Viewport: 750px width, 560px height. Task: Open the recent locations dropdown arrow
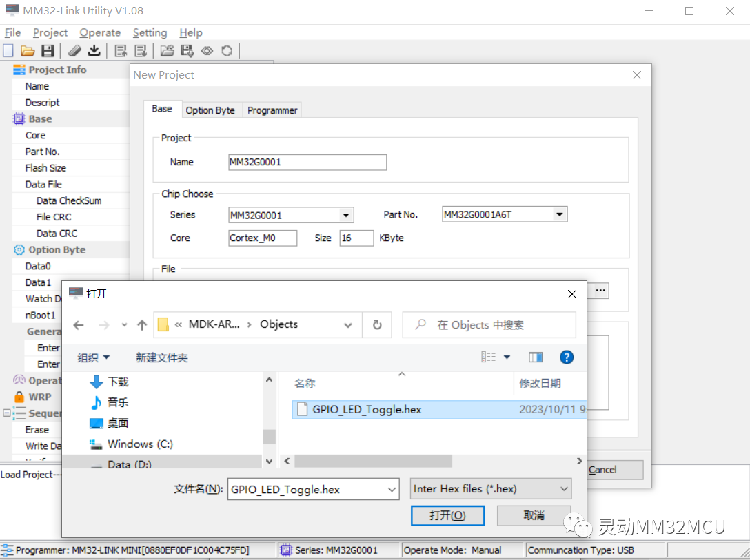click(124, 325)
